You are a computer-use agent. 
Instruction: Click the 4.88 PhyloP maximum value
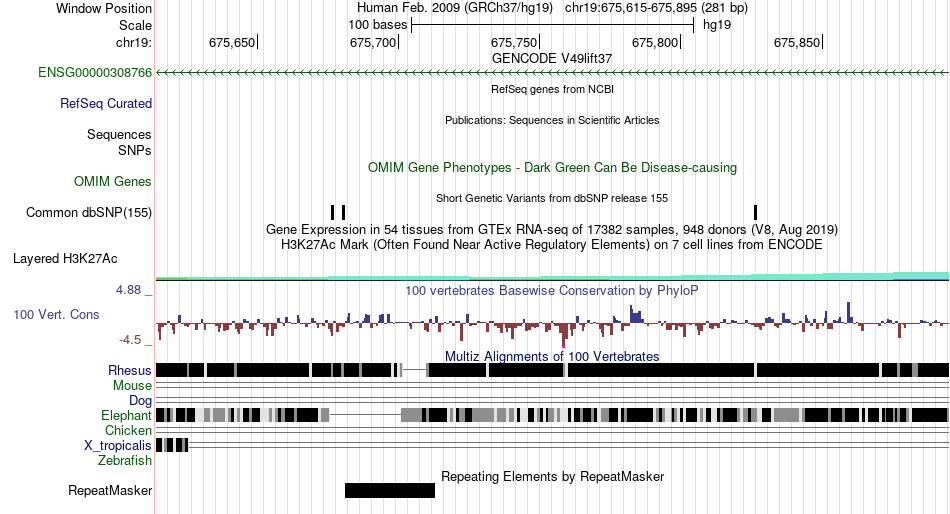coord(128,290)
